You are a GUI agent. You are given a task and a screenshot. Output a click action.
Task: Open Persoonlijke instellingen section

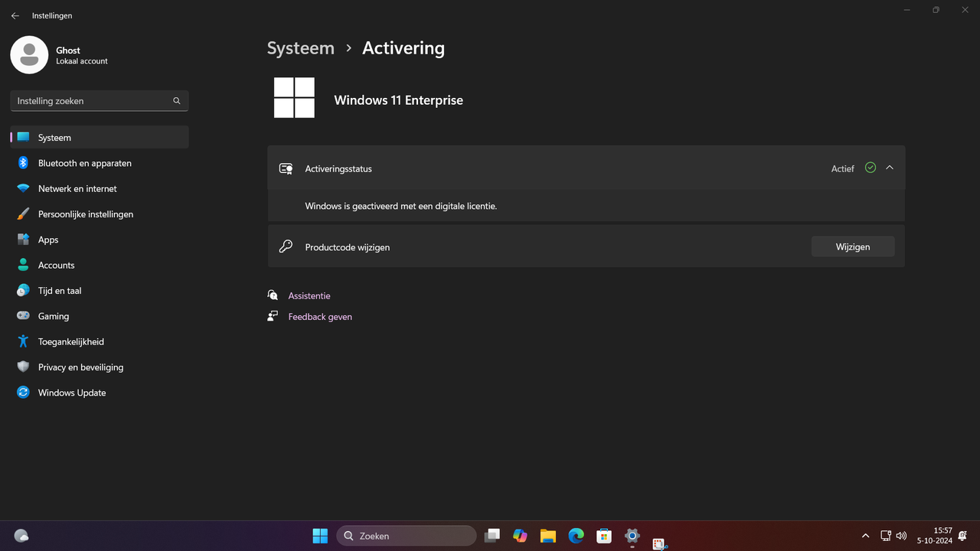[100, 214]
